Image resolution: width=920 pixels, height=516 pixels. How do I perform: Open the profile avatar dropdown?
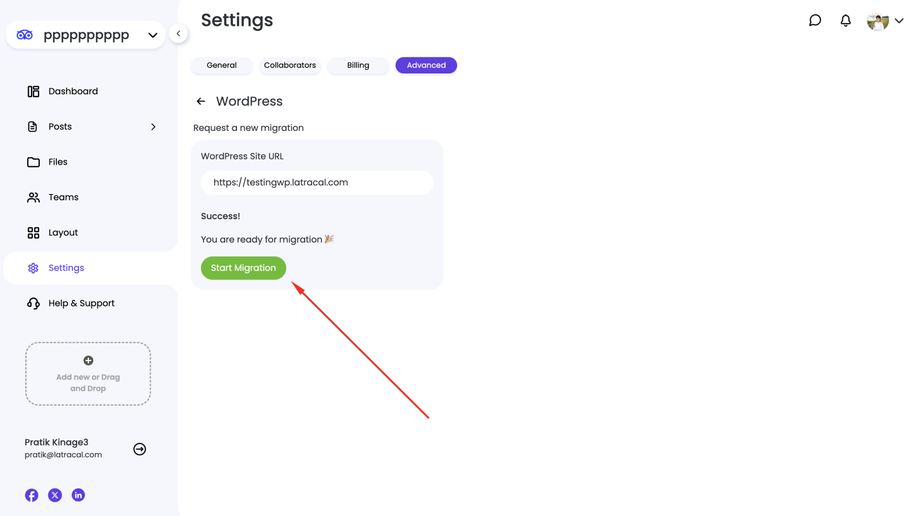tap(885, 21)
